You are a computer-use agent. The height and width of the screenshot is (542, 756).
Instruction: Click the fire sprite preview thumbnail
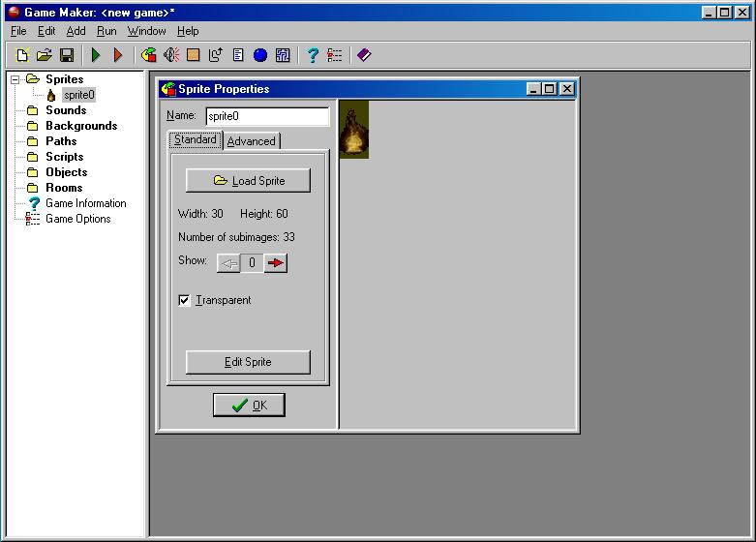pyautogui.click(x=354, y=130)
